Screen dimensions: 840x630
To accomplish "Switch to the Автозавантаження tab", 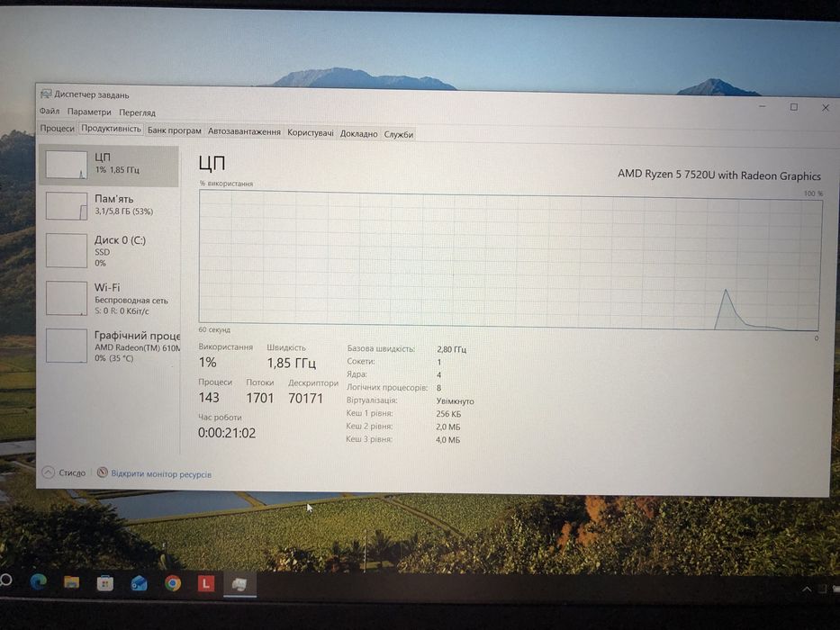I will (244, 131).
